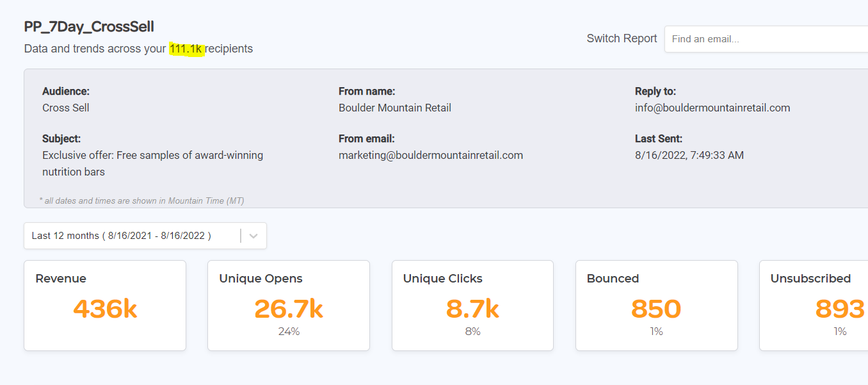Click the 1% bounce rate value

click(656, 331)
